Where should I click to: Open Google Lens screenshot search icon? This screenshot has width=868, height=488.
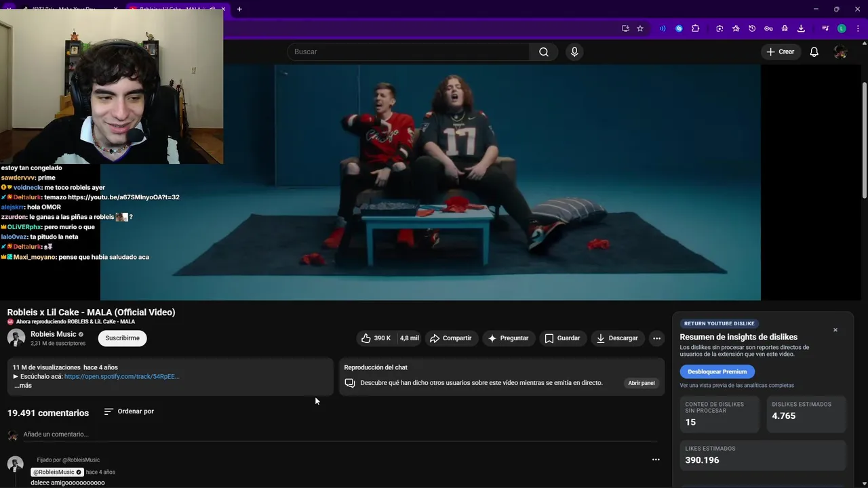[x=719, y=28]
